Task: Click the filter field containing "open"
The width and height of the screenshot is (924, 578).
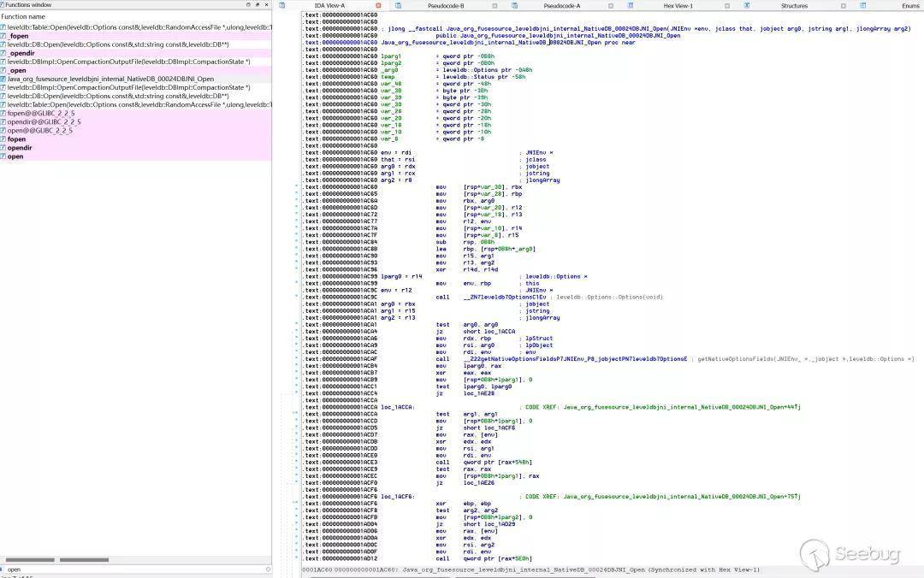Action: 135,569
